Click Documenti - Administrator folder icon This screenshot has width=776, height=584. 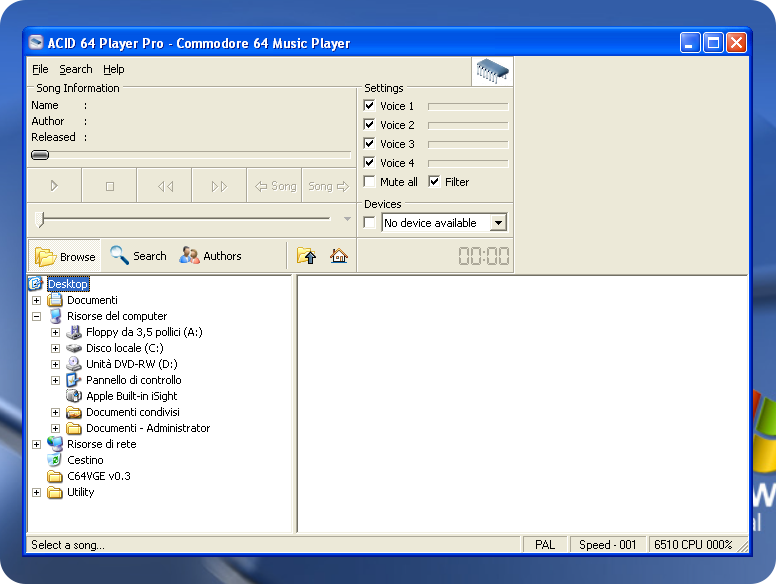(x=74, y=428)
